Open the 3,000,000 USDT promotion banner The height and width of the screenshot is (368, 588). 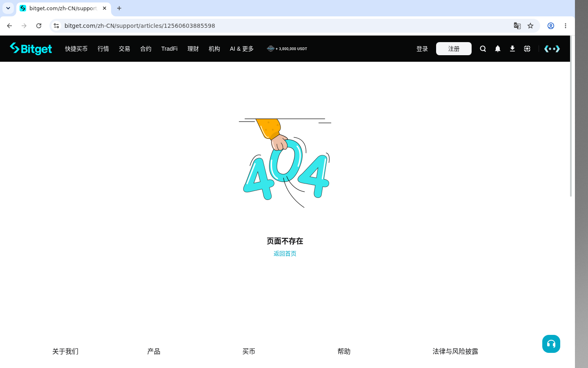click(x=287, y=49)
